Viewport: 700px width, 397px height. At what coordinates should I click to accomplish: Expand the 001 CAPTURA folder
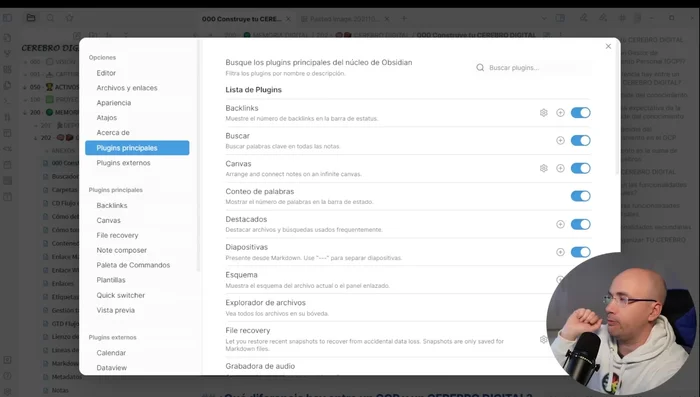click(x=25, y=75)
